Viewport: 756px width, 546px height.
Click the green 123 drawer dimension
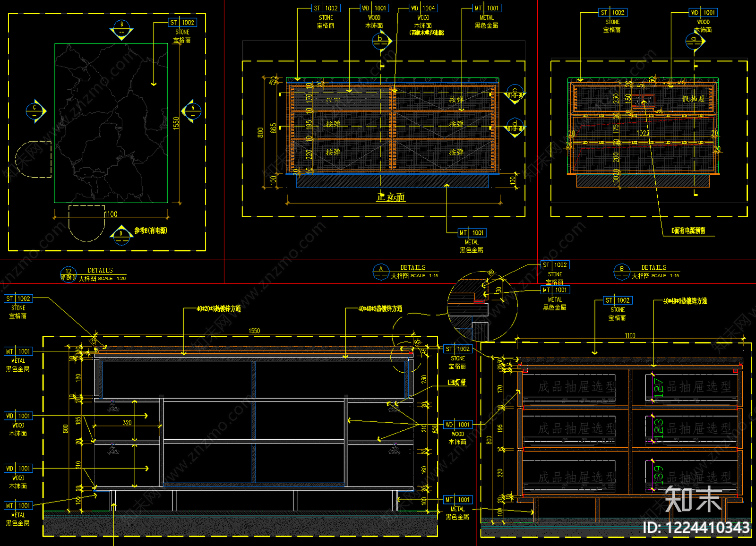point(658,428)
